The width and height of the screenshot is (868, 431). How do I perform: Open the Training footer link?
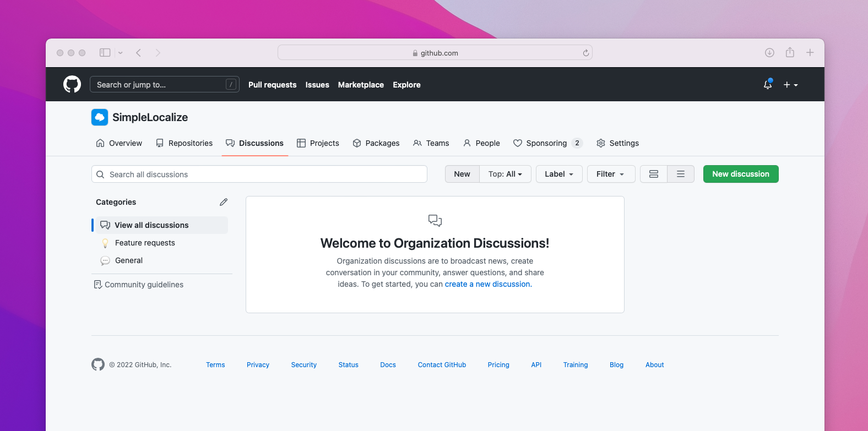tap(576, 365)
